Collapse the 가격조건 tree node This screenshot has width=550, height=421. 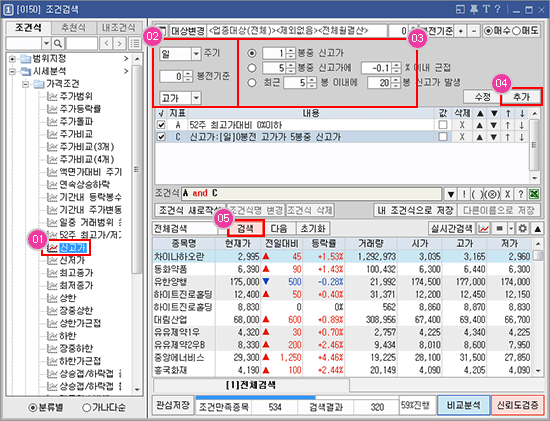coord(26,84)
